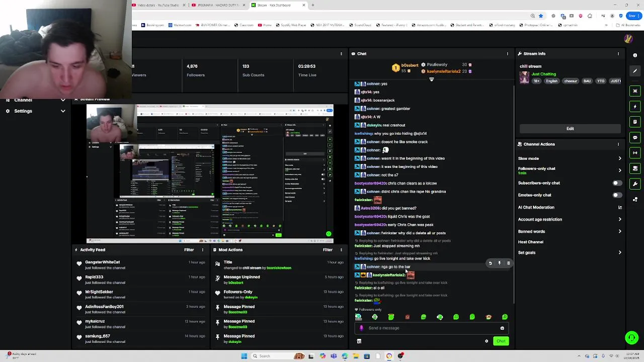
Task: Toggle the note panel icon in right sidebar
Action: pos(635,122)
